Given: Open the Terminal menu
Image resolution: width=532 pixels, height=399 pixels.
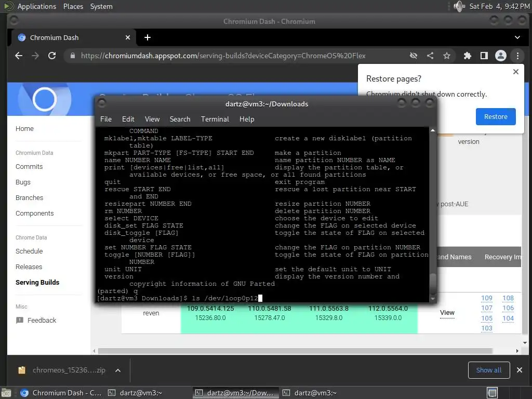Looking at the screenshot, I should pyautogui.click(x=215, y=119).
